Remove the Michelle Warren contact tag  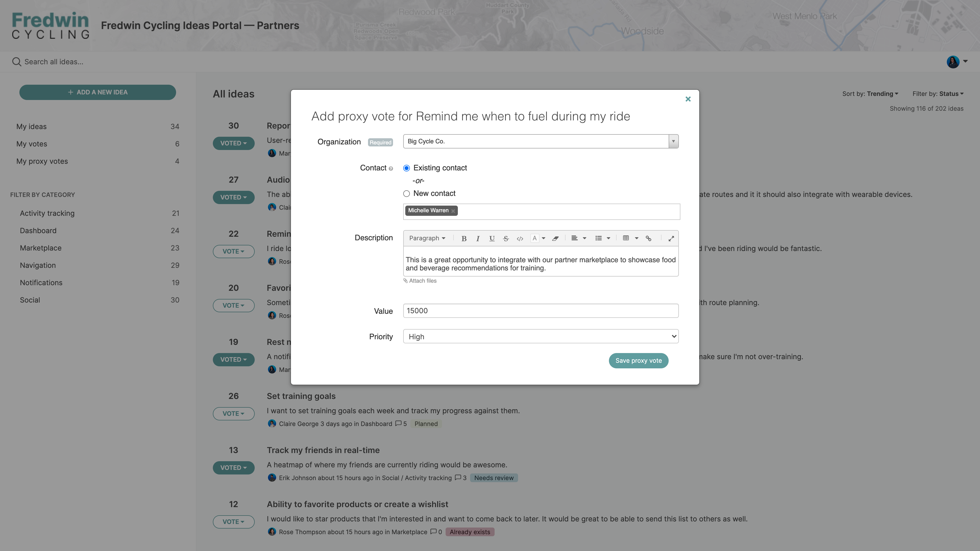pos(453,211)
